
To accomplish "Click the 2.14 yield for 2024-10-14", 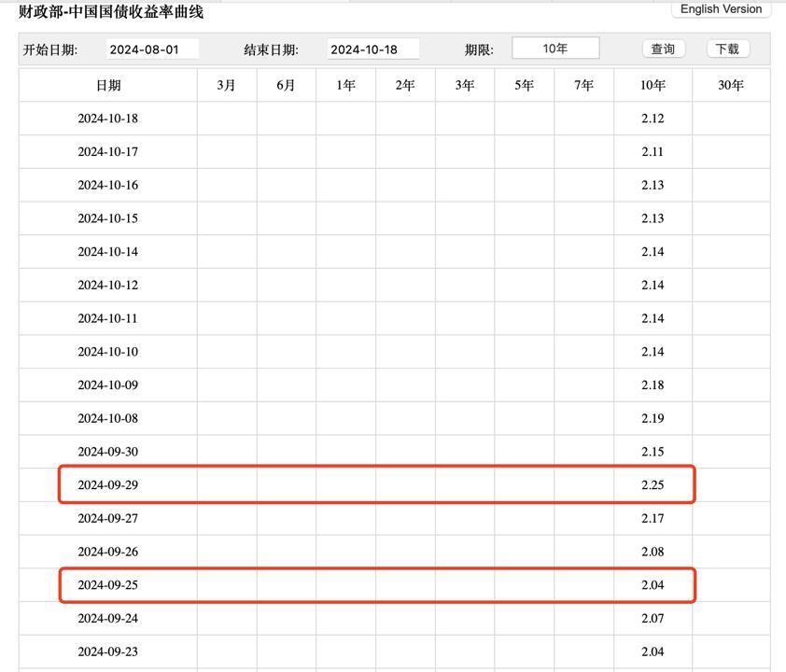I will click(x=653, y=252).
